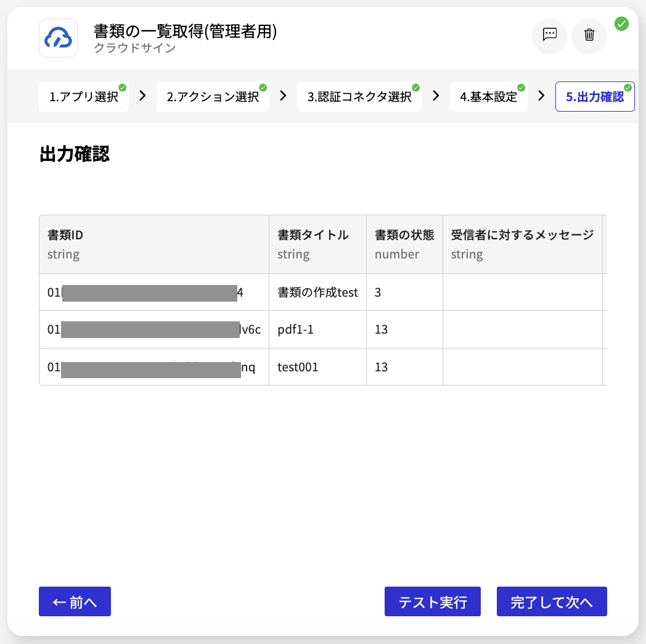Select step 5.出力確認 tab
The width and height of the screenshot is (646, 644).
(x=595, y=96)
